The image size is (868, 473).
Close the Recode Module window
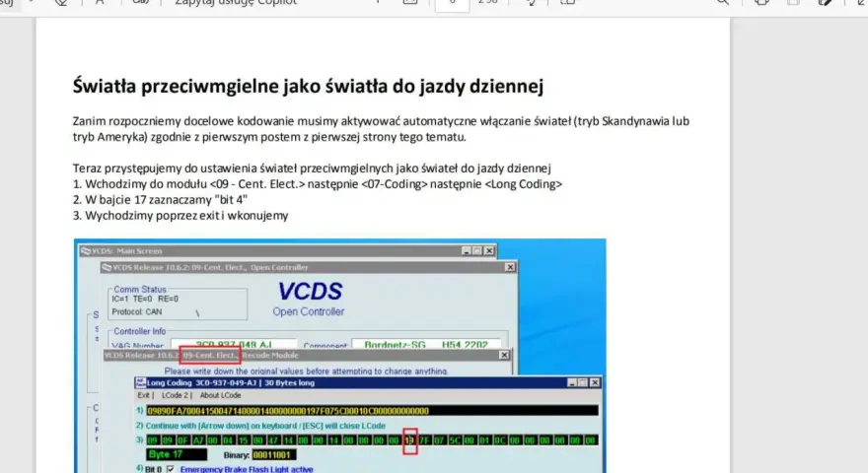504,355
